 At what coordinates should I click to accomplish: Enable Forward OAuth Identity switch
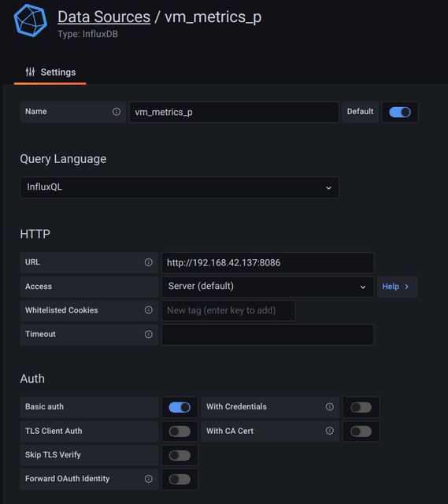pyautogui.click(x=180, y=480)
